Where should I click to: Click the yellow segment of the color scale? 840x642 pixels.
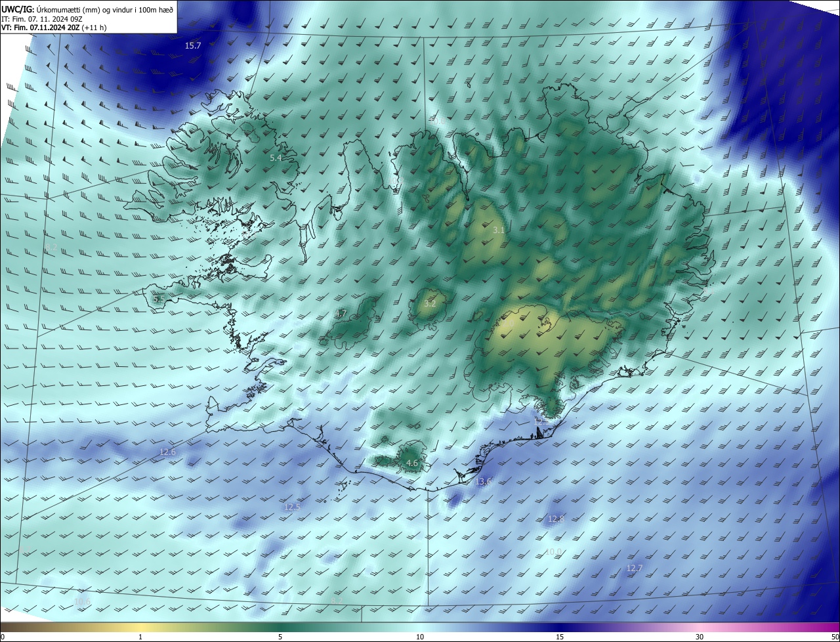pos(140,627)
